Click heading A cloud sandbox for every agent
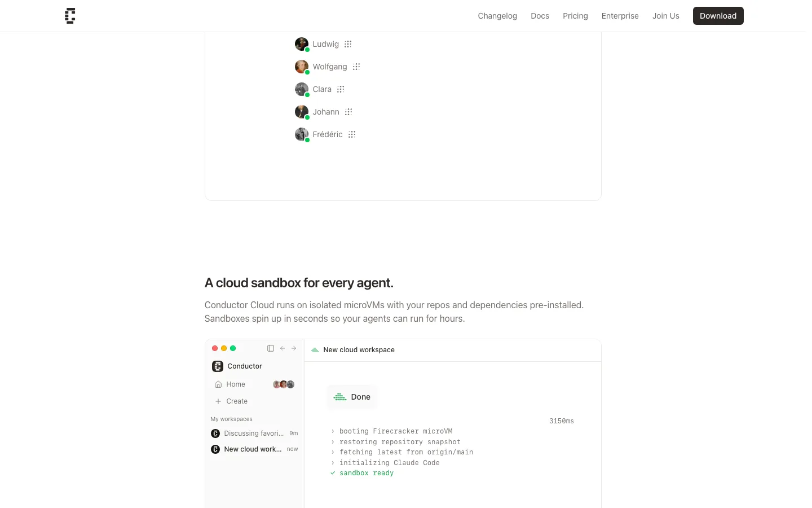This screenshot has width=812, height=508. pyautogui.click(x=299, y=283)
